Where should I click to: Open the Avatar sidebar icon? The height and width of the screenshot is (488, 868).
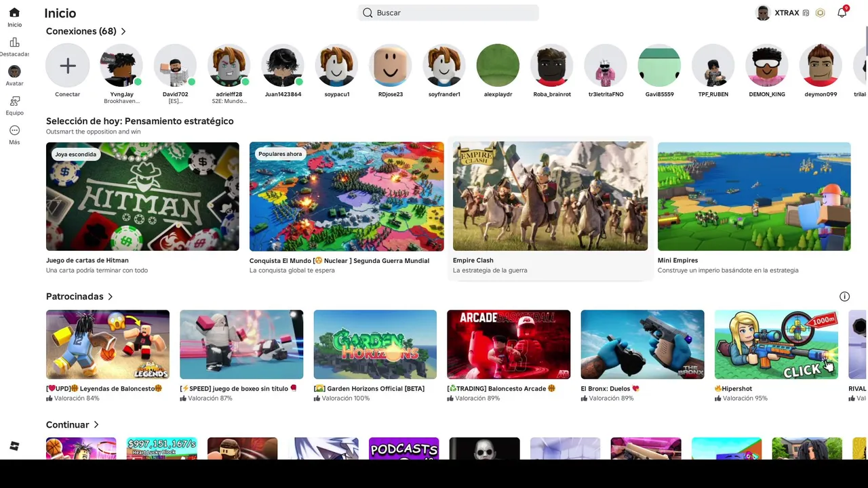click(x=14, y=72)
